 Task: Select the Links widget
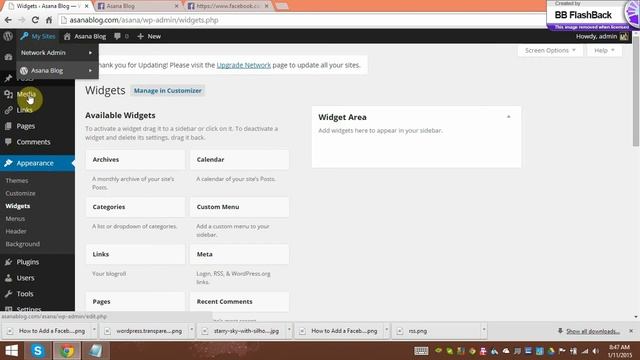[x=135, y=254]
